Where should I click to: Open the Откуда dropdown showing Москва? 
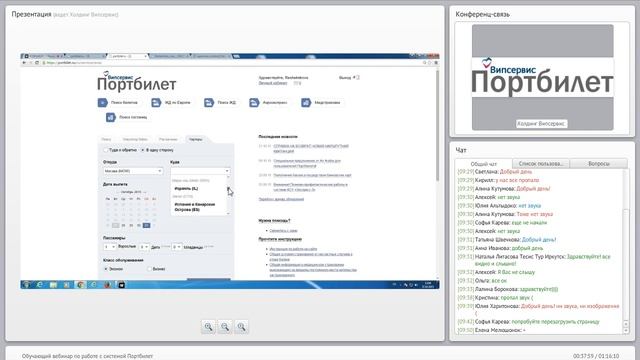point(133,171)
